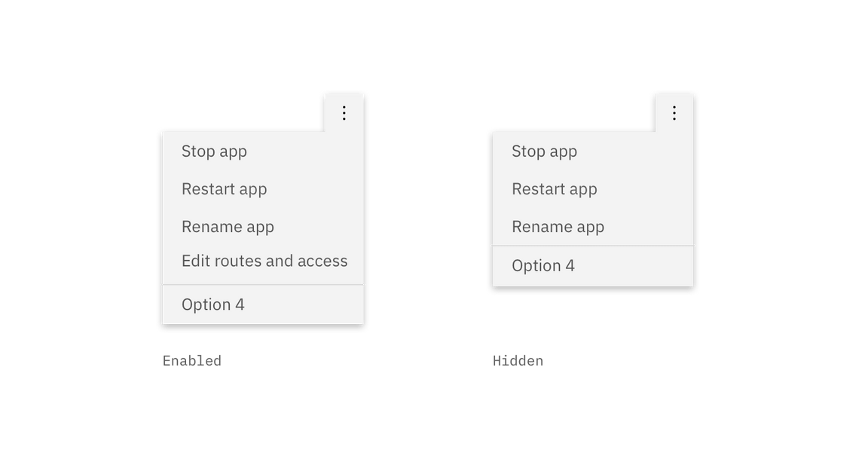
Task: Click the overflow kebab icon above Enabled menu
Action: 344,113
